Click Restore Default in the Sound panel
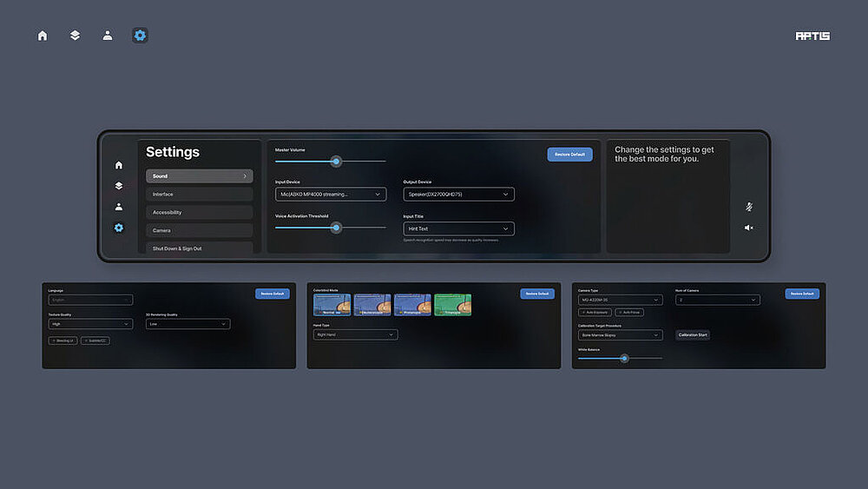This screenshot has height=489, width=868. (x=569, y=155)
